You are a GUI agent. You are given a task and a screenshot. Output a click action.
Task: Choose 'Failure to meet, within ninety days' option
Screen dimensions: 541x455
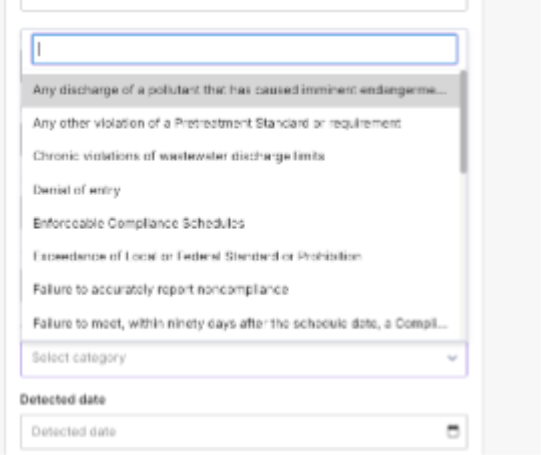[x=240, y=323]
